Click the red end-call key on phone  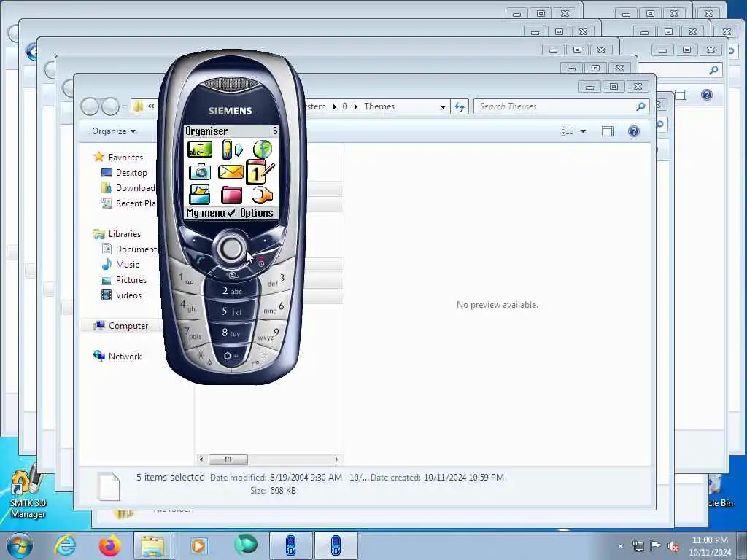(261, 262)
